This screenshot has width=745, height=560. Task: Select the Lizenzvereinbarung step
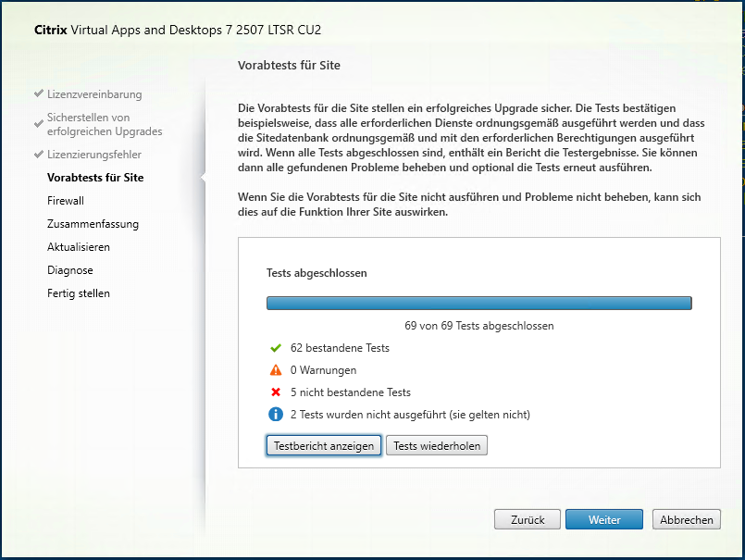[x=94, y=94]
